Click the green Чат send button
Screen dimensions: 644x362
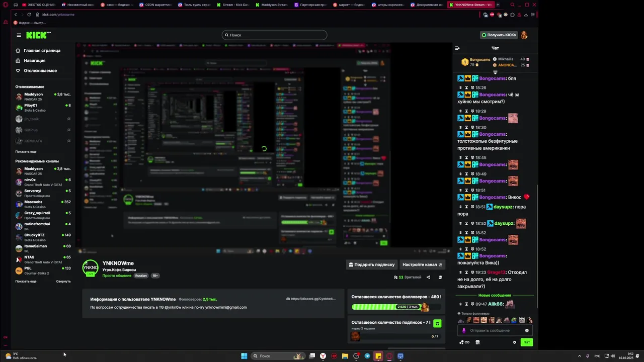pos(526,342)
